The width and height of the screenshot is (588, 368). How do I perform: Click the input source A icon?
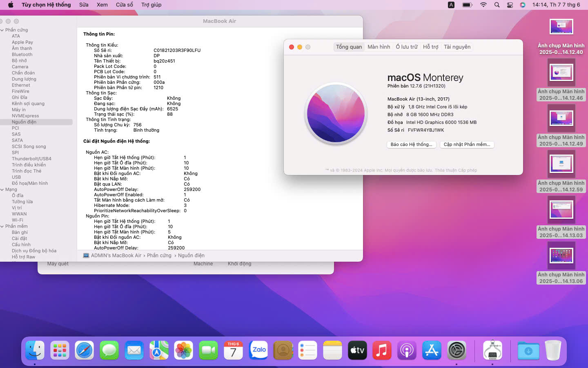451,5
